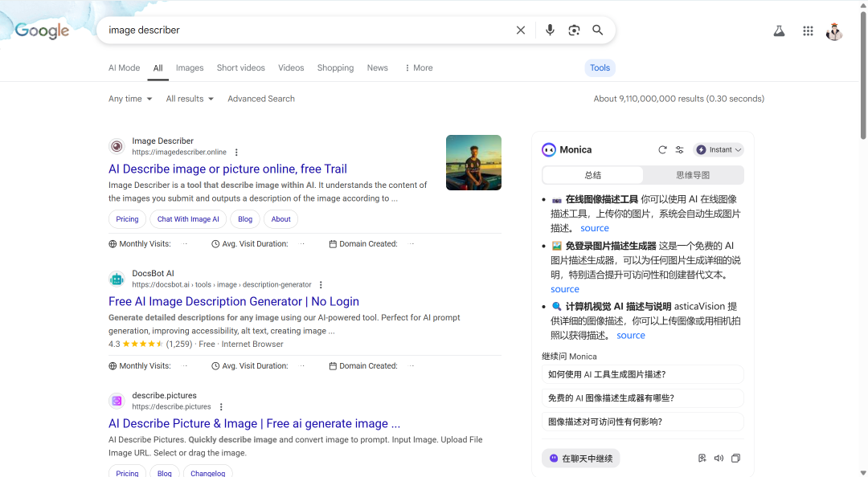Open the Google apps grid
Viewport: 868px width, 477px height.
(x=808, y=31)
